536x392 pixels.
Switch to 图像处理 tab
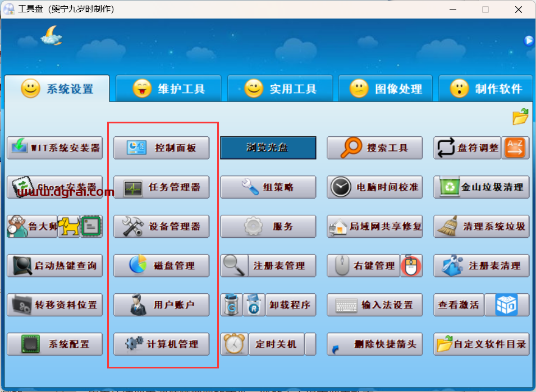click(385, 89)
